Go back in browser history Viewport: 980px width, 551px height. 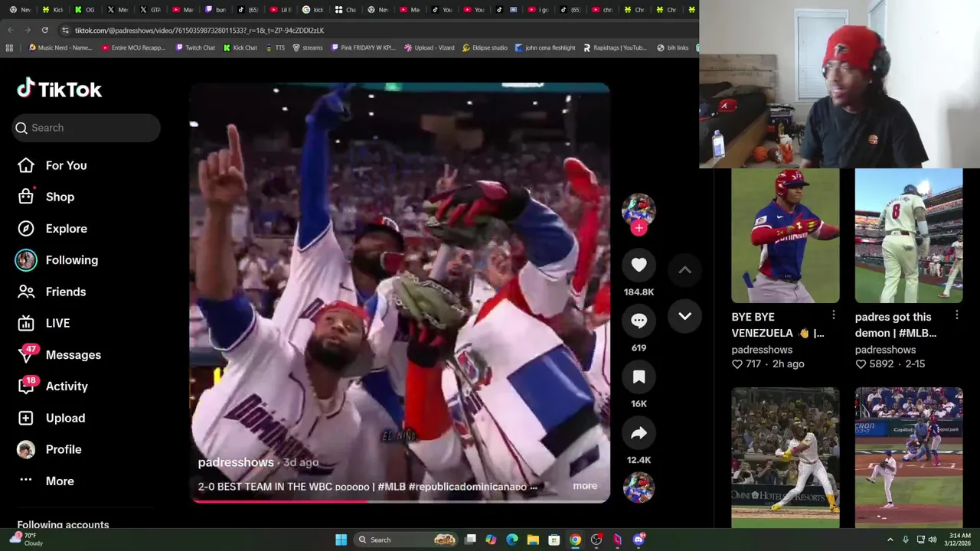tap(11, 30)
